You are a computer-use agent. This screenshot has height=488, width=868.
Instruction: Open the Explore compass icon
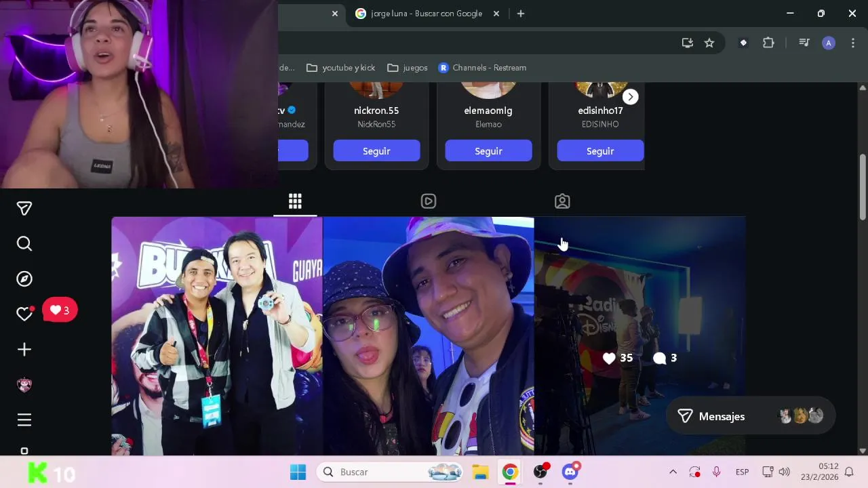(24, 279)
